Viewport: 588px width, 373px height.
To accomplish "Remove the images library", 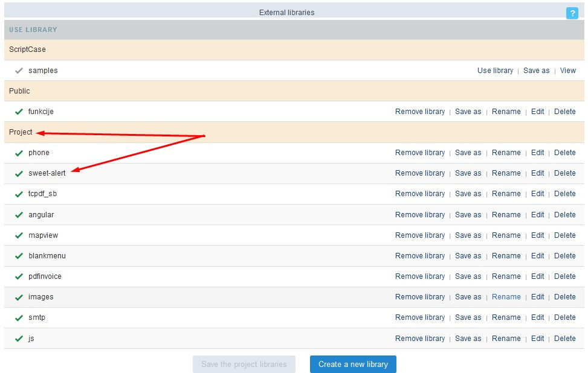I will point(420,297).
